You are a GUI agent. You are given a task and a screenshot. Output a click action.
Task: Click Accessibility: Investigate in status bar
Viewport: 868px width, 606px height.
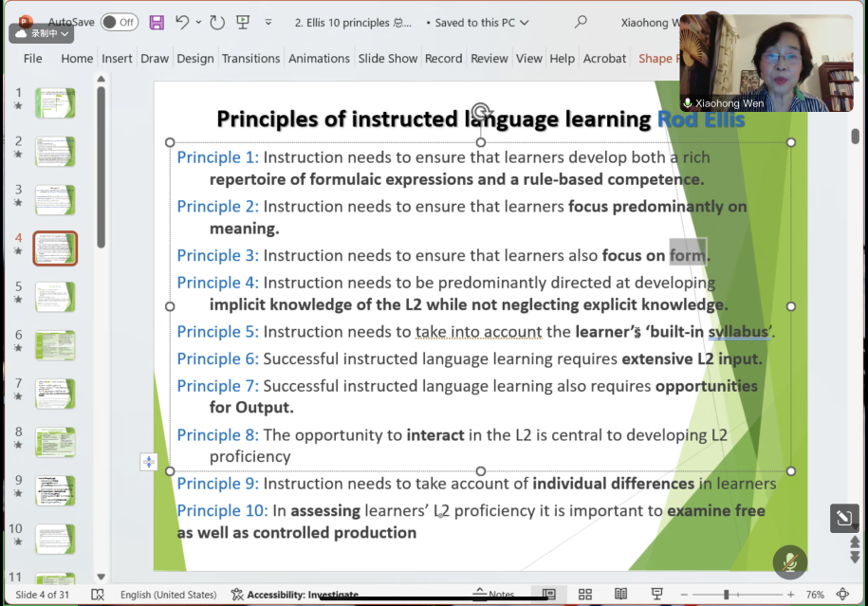(x=295, y=595)
